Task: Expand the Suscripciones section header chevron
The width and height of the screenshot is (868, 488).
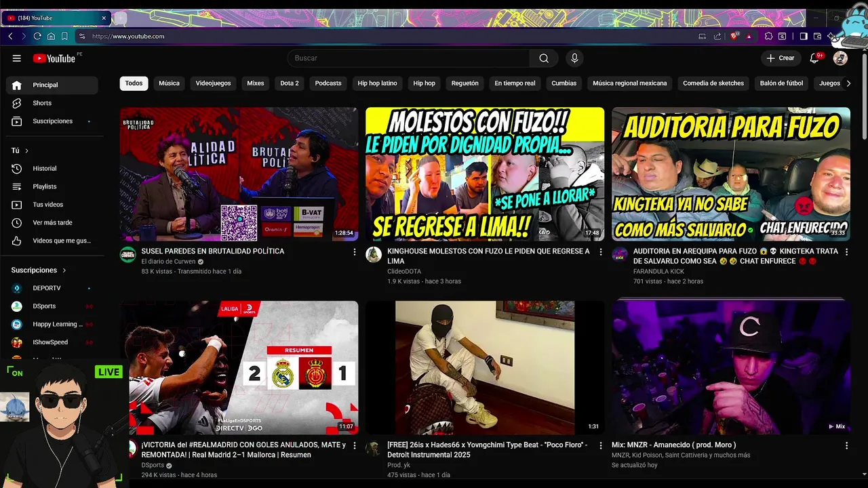Action: [64, 270]
